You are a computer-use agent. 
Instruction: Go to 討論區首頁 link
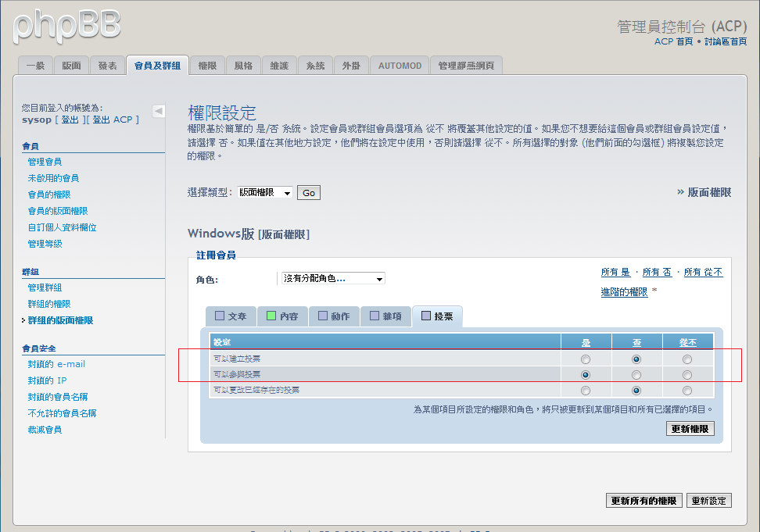[725, 41]
